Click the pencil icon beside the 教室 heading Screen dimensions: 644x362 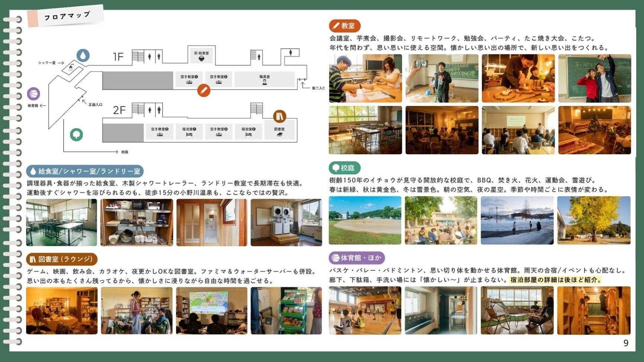(x=336, y=25)
